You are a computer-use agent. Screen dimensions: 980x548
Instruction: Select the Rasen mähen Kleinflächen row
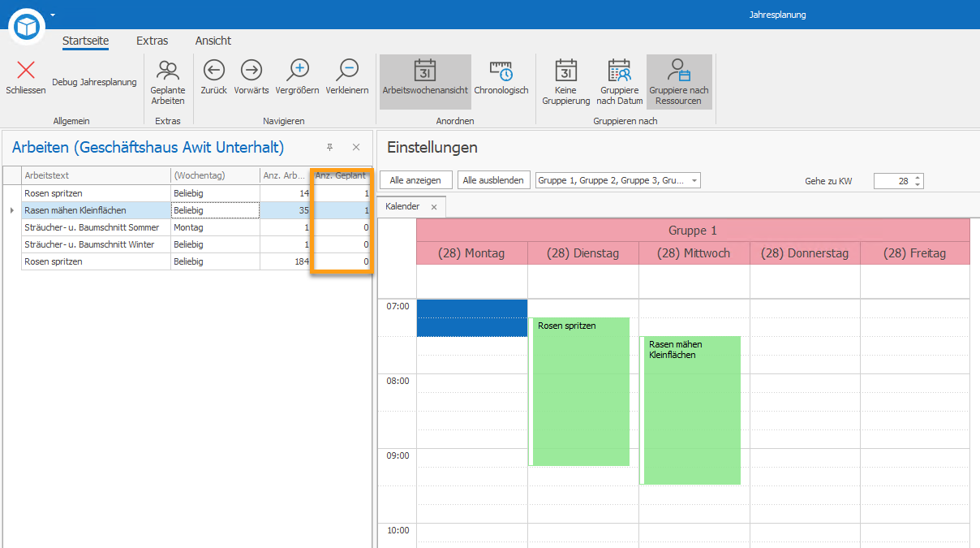pos(187,210)
